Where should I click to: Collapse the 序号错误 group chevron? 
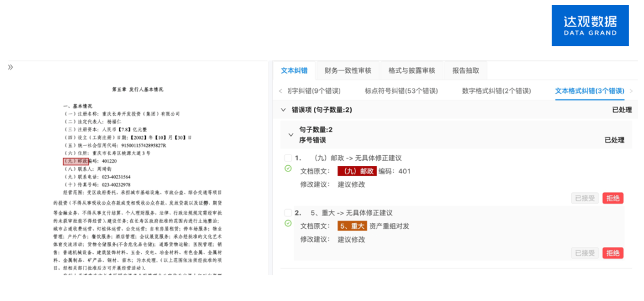coord(291,134)
